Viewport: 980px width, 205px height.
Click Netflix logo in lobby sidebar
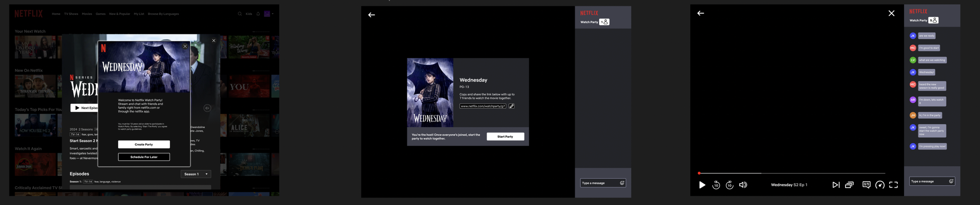coord(589,13)
